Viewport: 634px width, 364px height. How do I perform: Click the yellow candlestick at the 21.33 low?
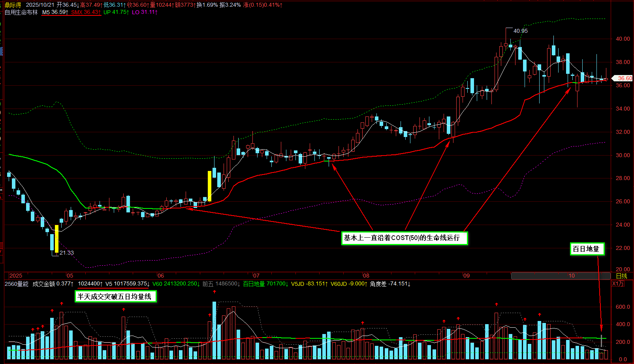(56, 238)
